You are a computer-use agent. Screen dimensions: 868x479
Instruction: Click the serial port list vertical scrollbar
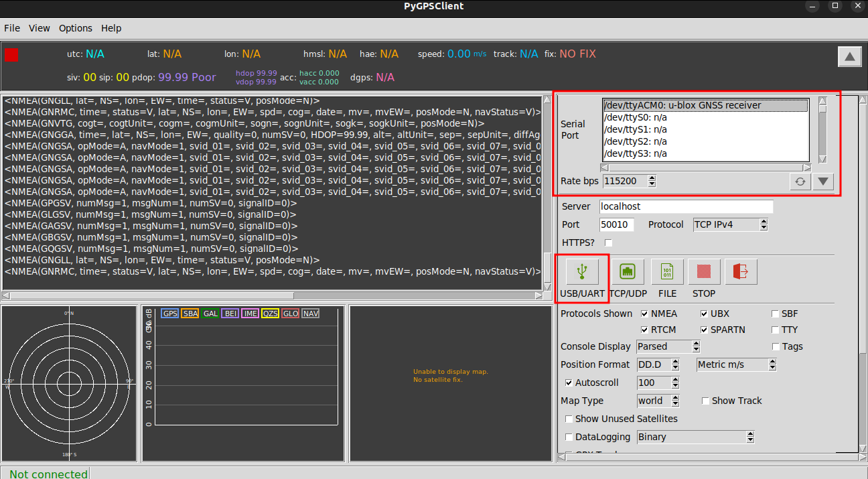pos(822,129)
